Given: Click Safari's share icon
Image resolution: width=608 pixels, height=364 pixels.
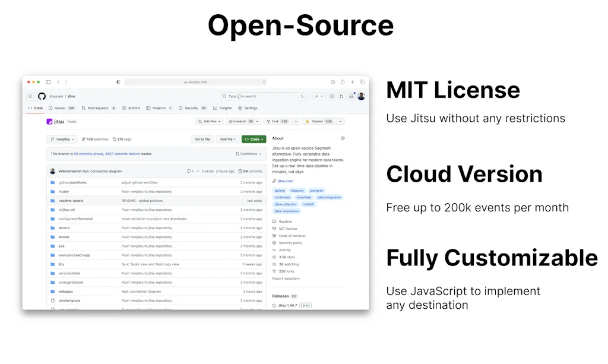Looking at the screenshot, I should 342,82.
